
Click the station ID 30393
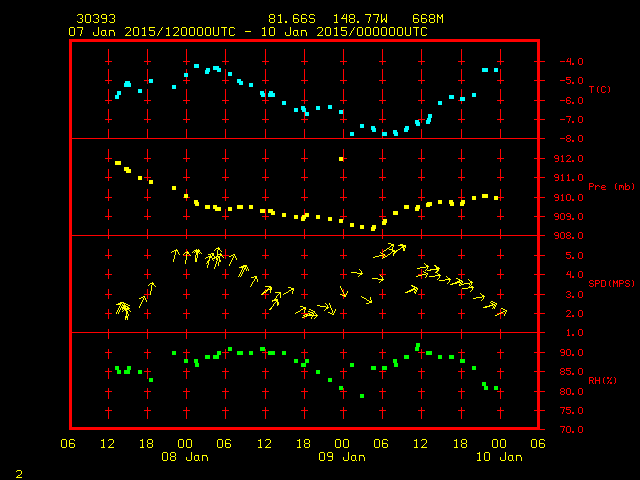tap(96, 19)
